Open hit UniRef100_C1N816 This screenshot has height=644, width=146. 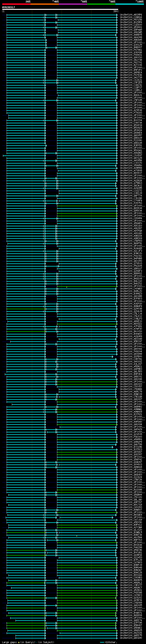click(131, 17)
